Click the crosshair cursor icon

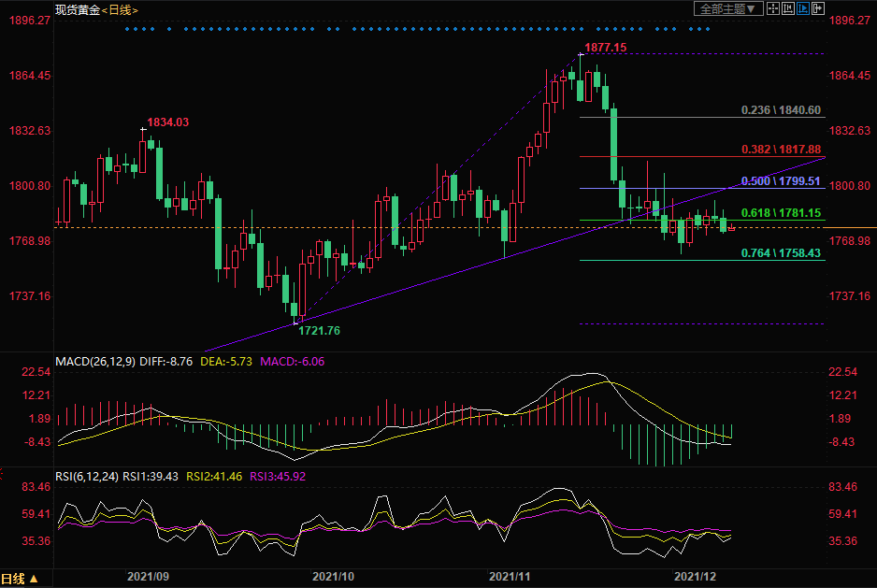point(773,8)
